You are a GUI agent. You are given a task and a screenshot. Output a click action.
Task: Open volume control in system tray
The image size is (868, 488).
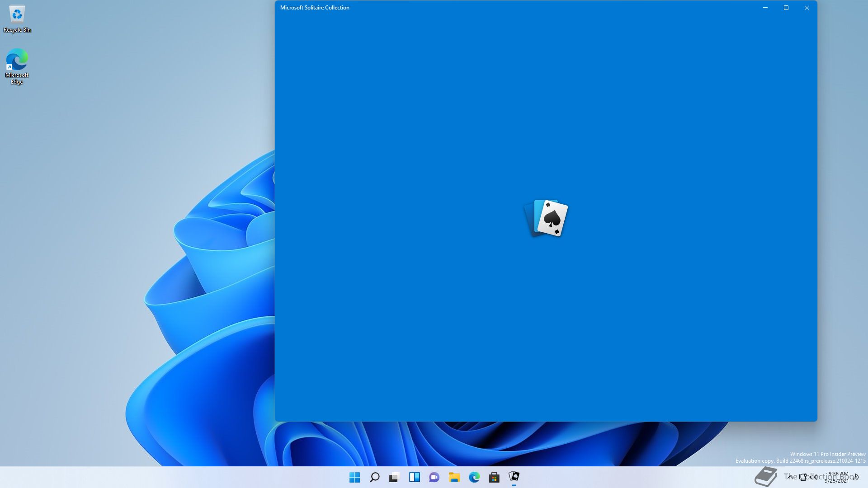point(814,477)
